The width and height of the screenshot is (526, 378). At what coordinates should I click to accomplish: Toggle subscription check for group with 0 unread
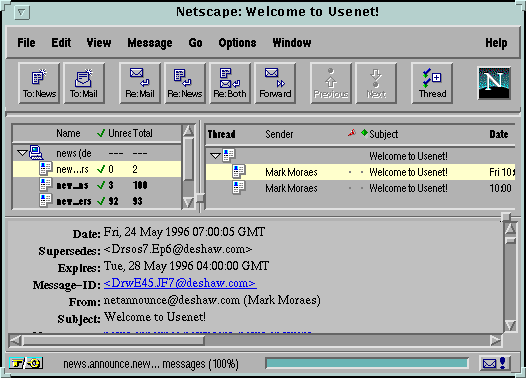tap(101, 169)
